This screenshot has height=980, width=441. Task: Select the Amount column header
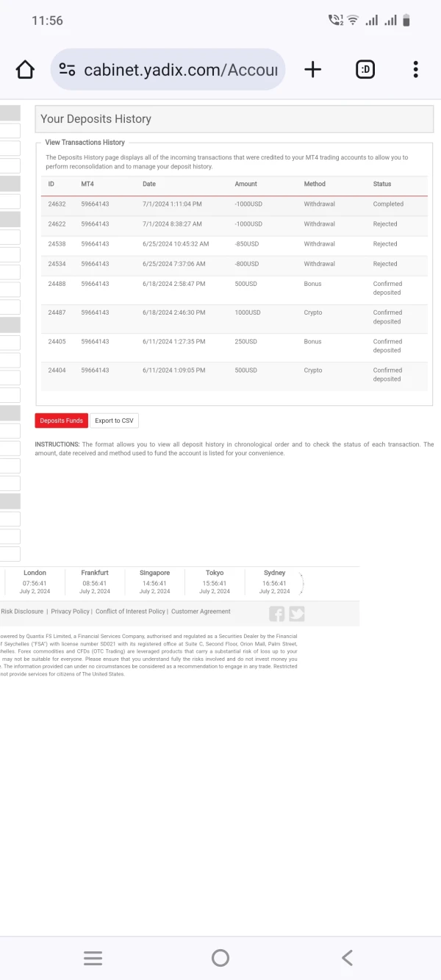point(246,184)
